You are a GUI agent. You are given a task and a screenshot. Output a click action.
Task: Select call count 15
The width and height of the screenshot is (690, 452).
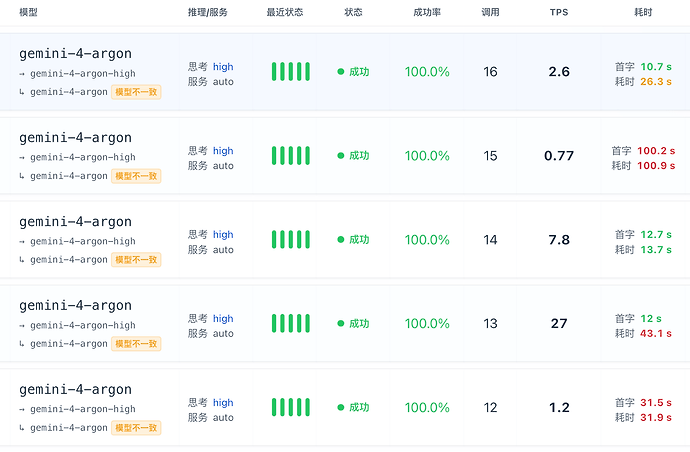(x=490, y=156)
